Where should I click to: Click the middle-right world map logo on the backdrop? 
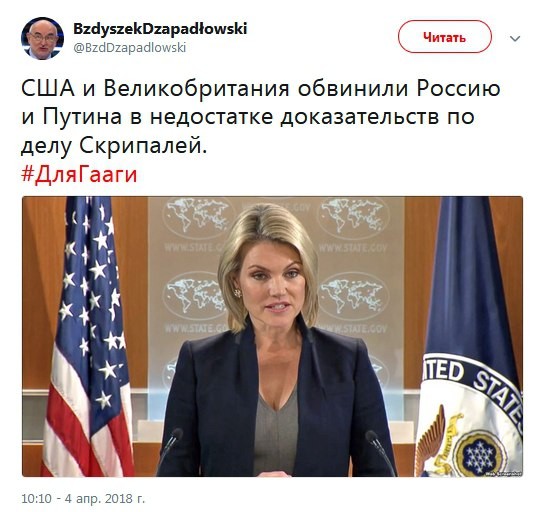tap(353, 296)
